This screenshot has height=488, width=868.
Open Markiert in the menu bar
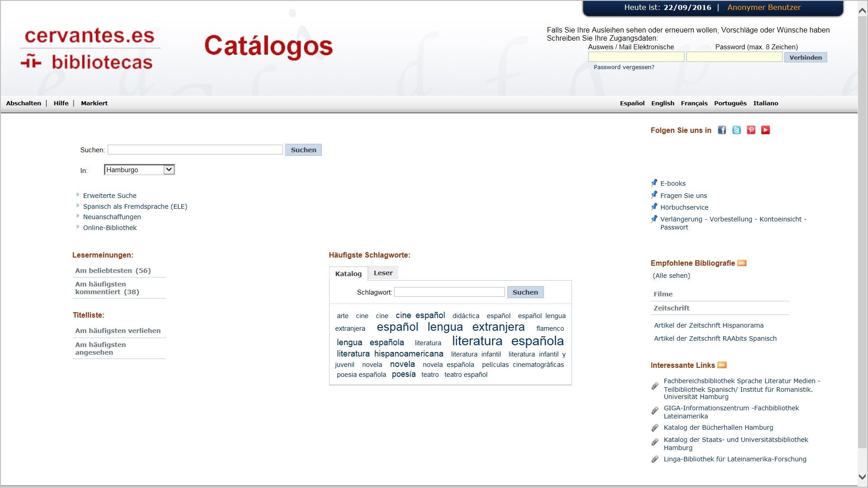[x=94, y=103]
